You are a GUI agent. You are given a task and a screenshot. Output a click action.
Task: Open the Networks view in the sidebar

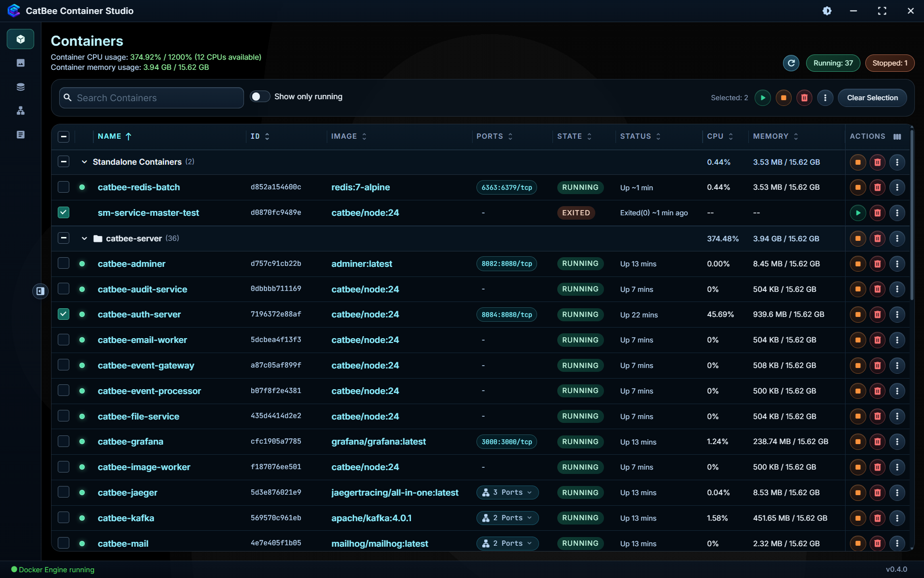click(x=20, y=111)
